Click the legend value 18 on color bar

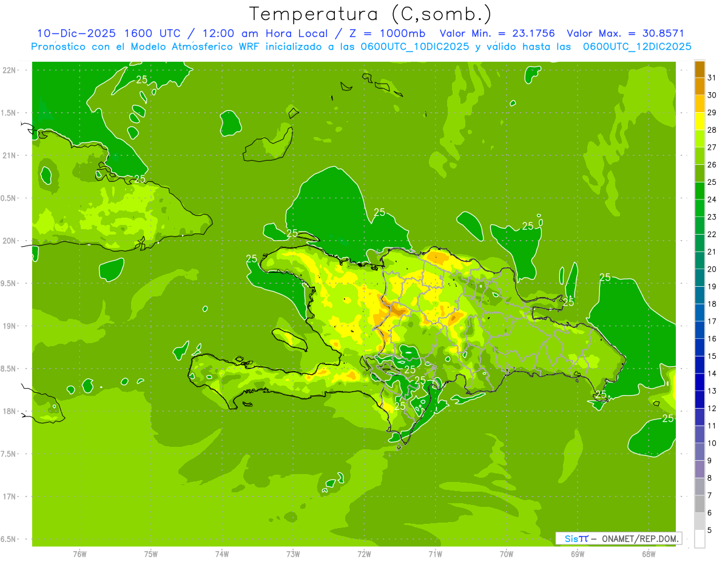click(712, 304)
